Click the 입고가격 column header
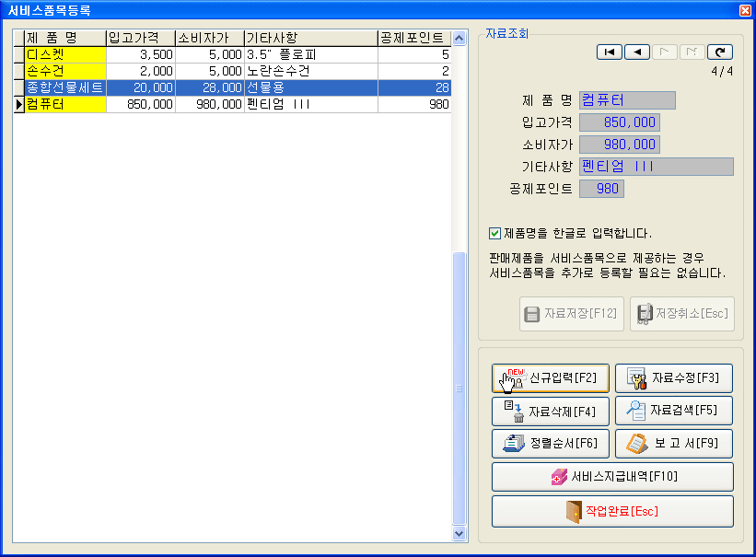Image resolution: width=756 pixels, height=557 pixels. pos(140,38)
